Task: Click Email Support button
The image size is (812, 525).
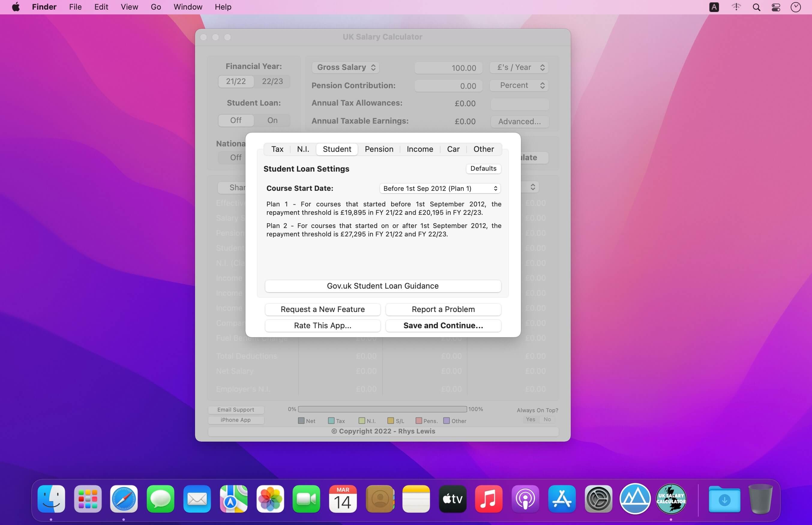Action: (x=236, y=410)
